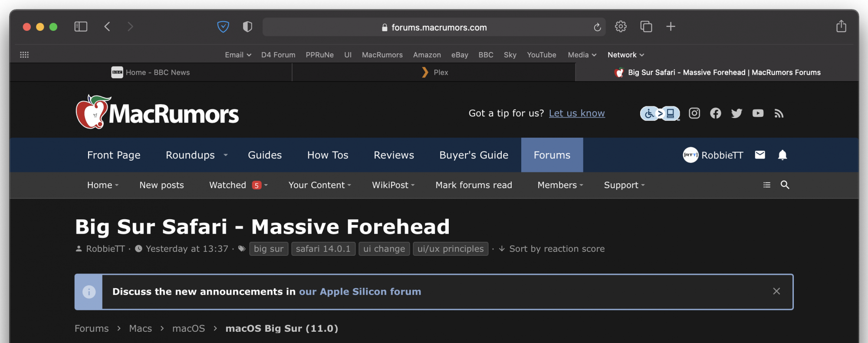Viewport: 868px width, 343px height.
Task: Open the MacRumors Facebook icon
Action: (716, 113)
